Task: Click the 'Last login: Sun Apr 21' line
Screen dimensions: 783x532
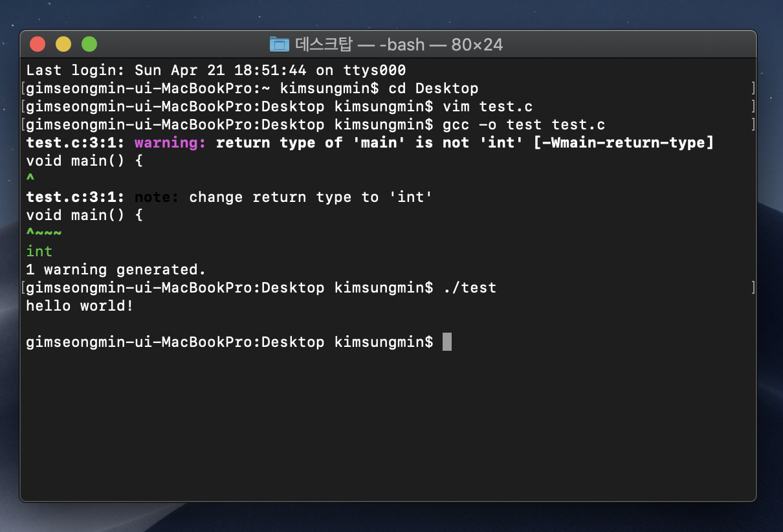Action: click(216, 70)
